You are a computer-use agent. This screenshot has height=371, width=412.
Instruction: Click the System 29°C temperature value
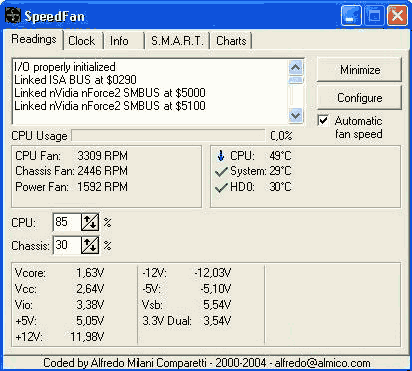280,171
